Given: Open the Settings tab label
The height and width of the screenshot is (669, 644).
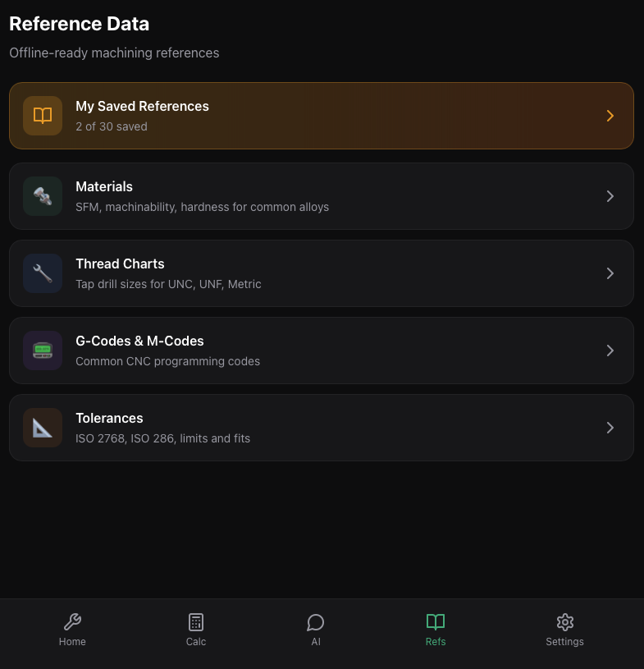Looking at the screenshot, I should click(564, 642).
